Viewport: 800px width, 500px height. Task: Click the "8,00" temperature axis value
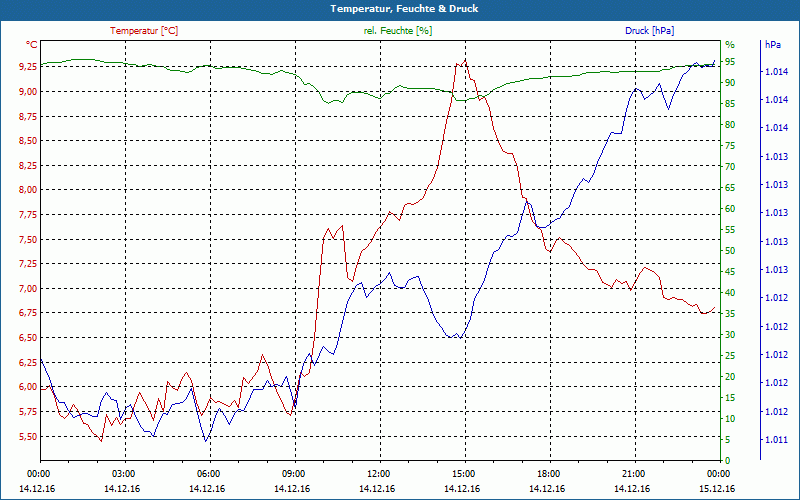point(28,190)
